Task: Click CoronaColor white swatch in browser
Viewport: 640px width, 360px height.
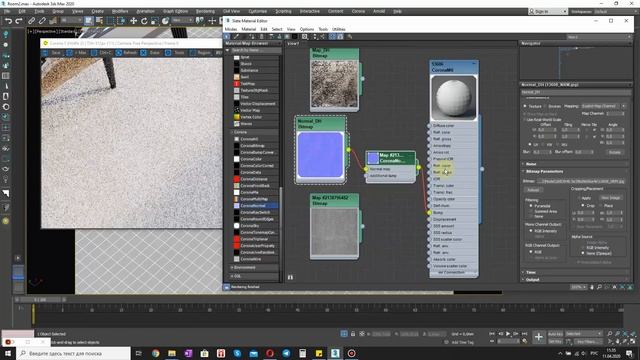Action: 237,159
